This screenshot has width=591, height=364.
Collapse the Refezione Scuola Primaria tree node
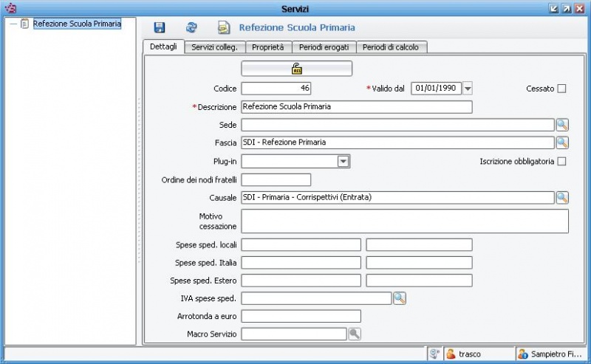click(13, 24)
